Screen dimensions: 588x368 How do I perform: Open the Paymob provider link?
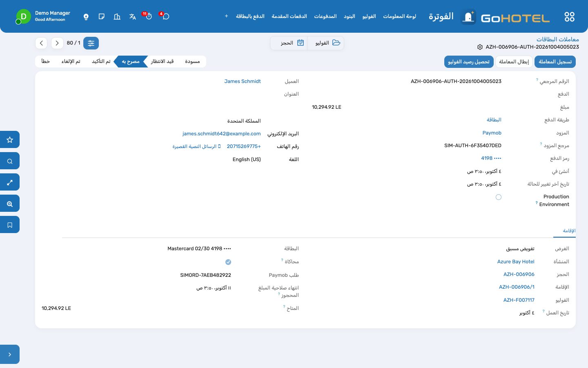(492, 133)
